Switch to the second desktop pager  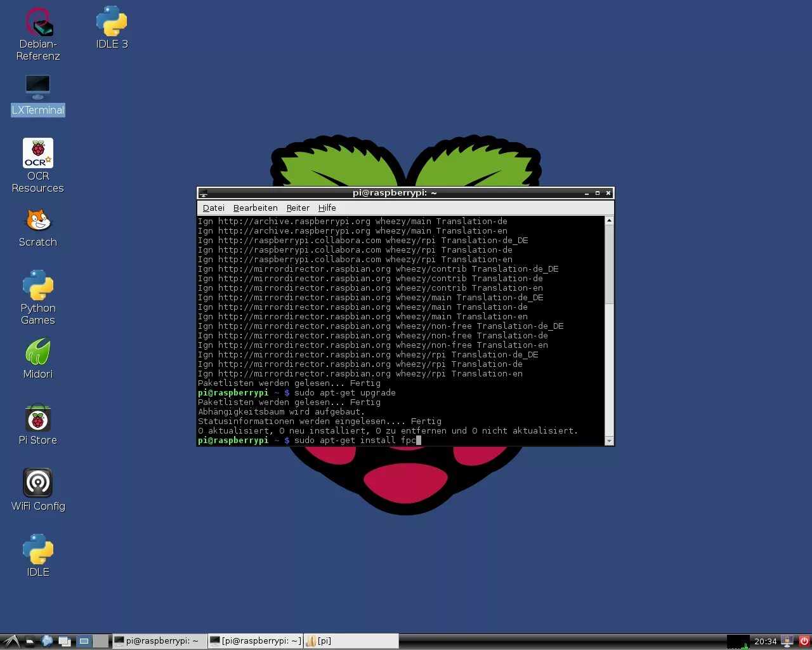(x=100, y=641)
